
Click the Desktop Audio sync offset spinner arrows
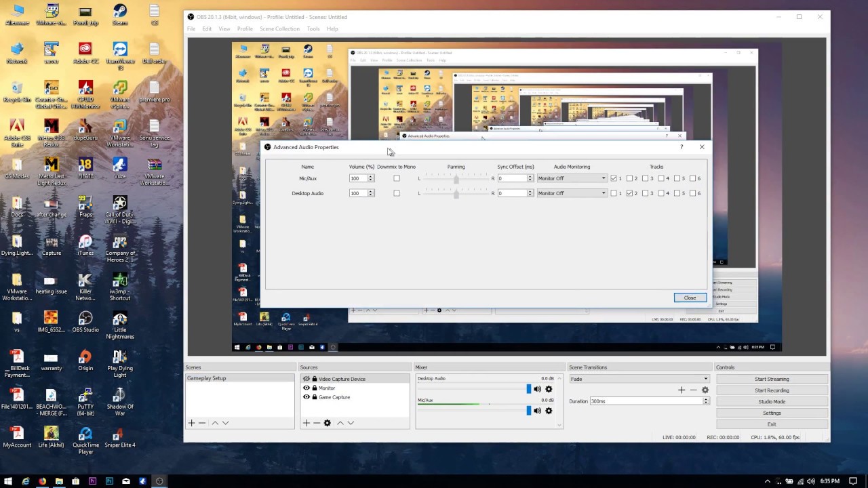(530, 193)
